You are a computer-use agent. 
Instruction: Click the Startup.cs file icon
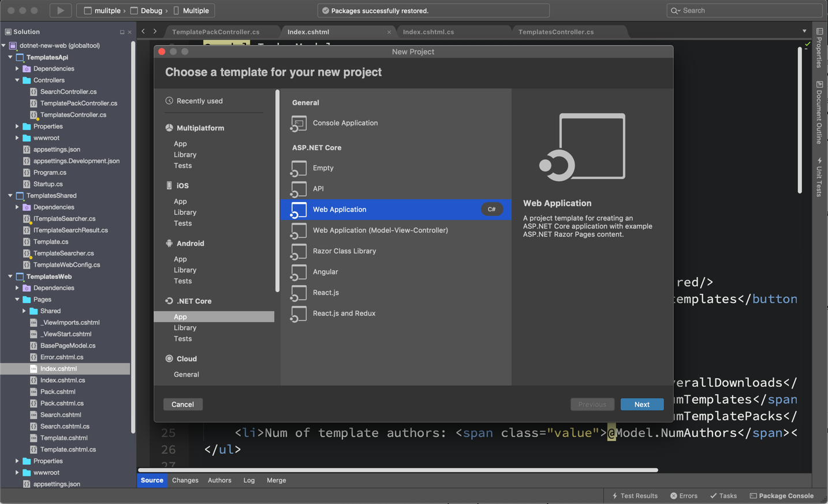click(27, 184)
